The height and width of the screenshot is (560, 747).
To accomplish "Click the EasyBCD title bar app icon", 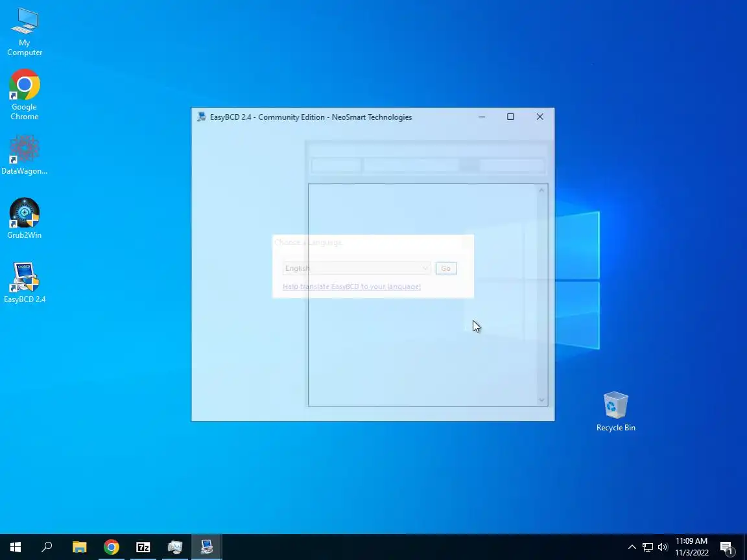I will click(x=202, y=117).
